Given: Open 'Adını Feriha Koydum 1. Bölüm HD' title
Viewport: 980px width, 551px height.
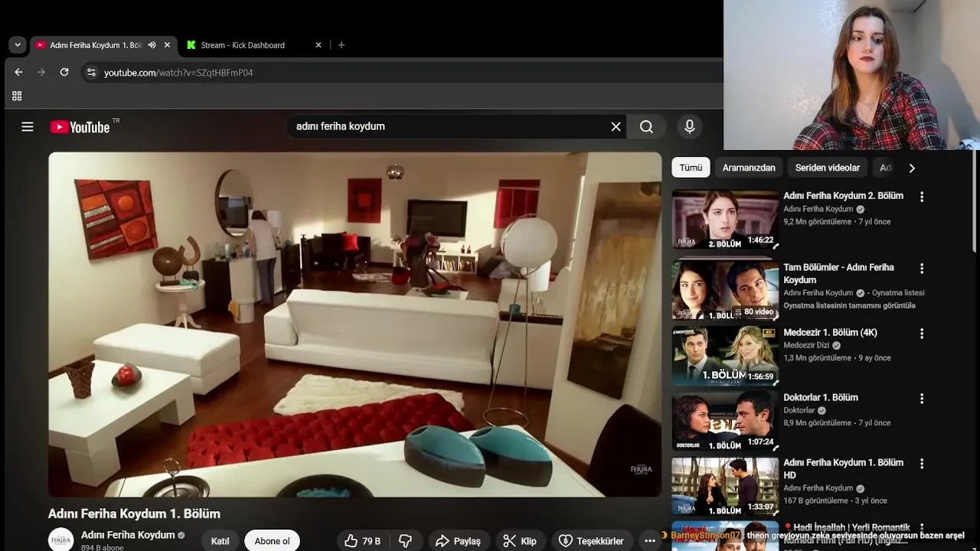Looking at the screenshot, I should [x=843, y=468].
